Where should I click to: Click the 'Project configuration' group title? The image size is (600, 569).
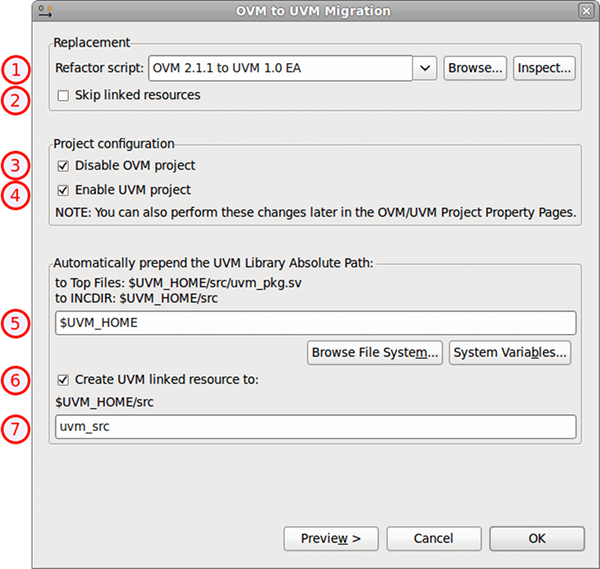click(x=114, y=143)
